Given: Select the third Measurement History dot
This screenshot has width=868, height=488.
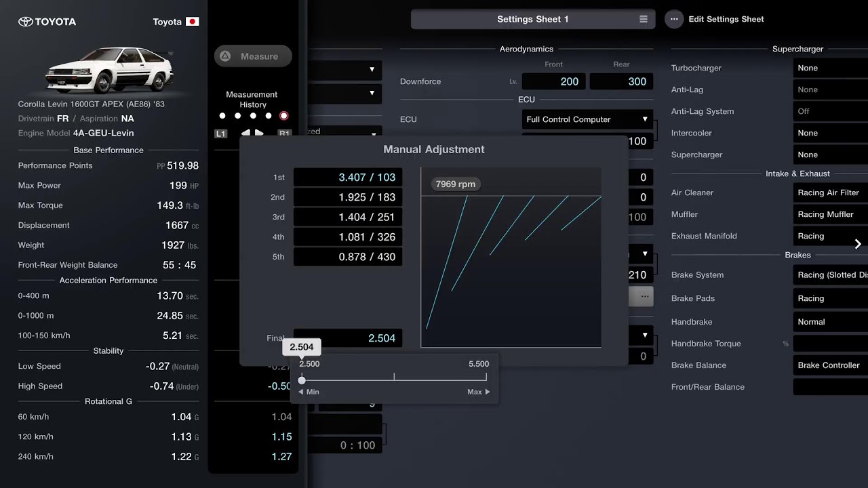Looking at the screenshot, I should [x=253, y=116].
